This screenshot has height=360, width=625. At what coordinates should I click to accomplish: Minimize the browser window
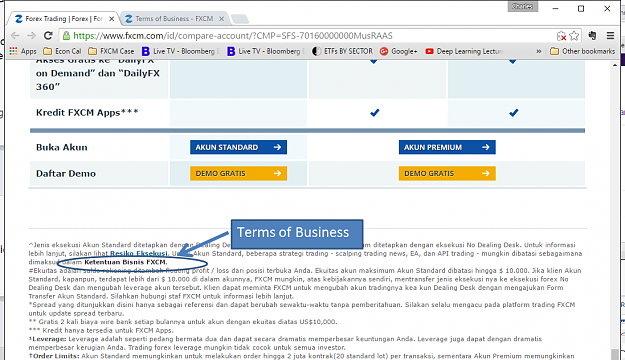(555, 8)
